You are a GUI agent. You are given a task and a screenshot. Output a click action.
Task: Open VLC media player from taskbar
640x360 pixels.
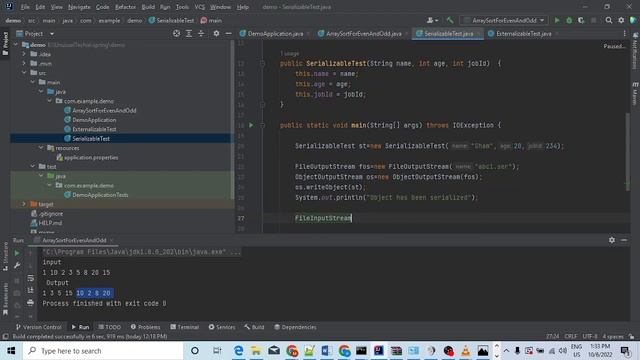tap(466, 351)
